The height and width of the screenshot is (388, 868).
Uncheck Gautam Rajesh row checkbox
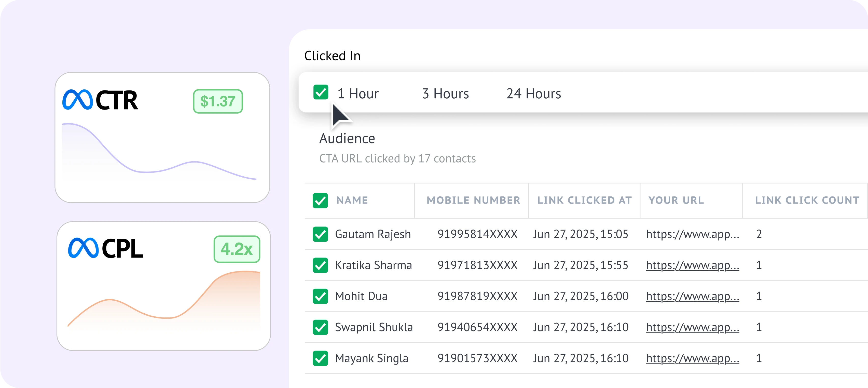point(320,234)
